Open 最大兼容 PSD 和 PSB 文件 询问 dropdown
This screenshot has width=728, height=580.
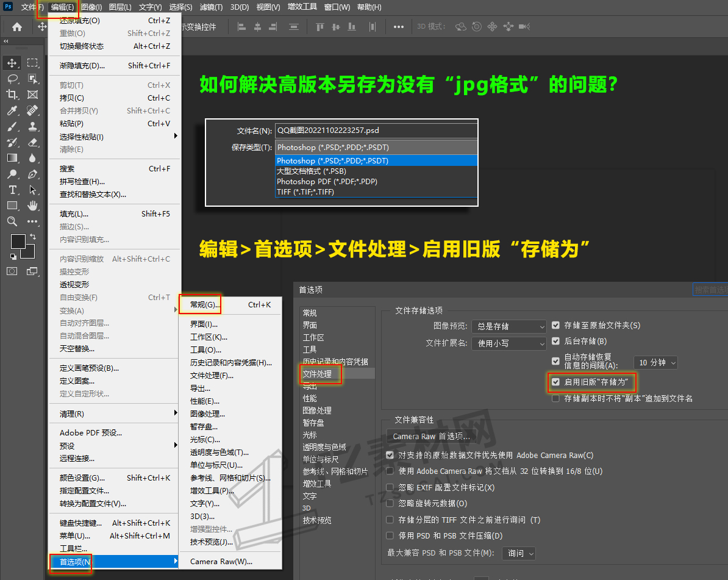click(x=519, y=553)
